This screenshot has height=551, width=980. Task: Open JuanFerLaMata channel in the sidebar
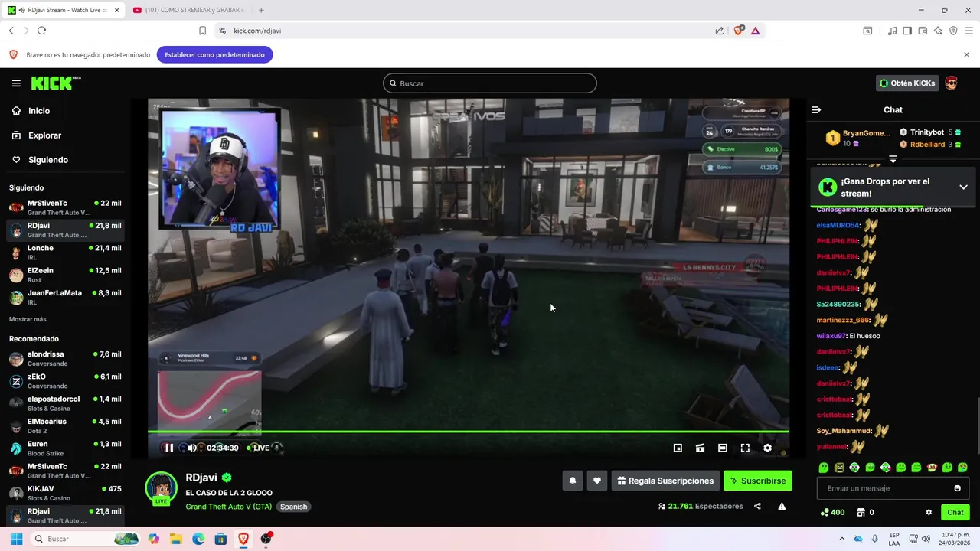click(x=64, y=297)
